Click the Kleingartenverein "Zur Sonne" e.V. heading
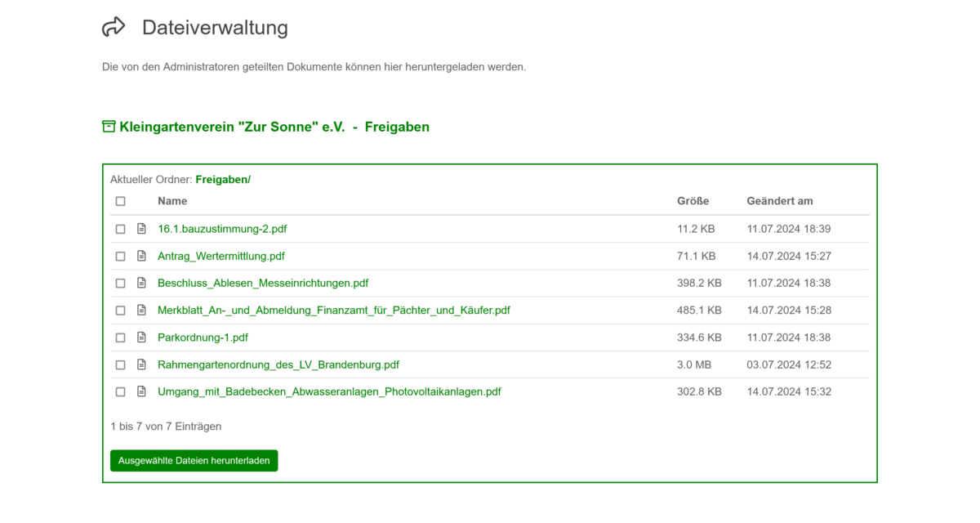Screen dimensions: 980x523 [232, 127]
